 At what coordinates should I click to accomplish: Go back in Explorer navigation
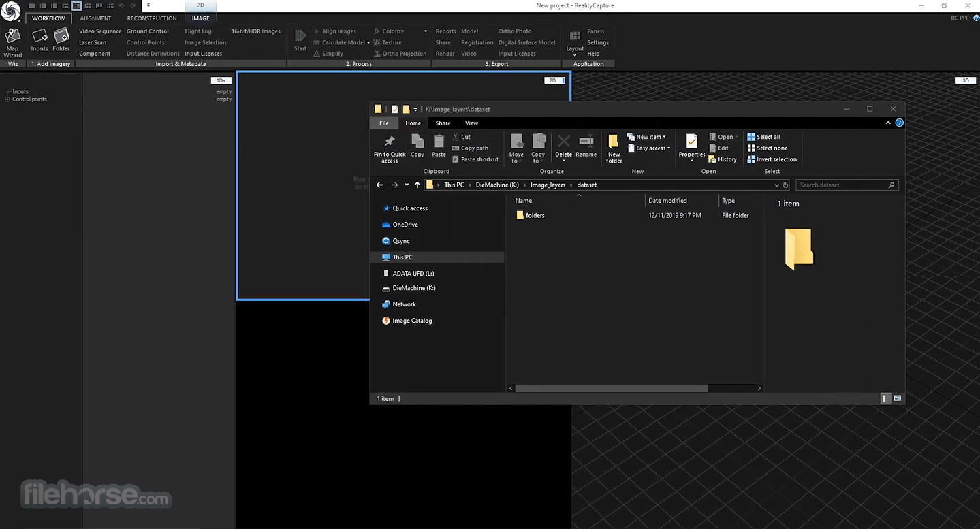(x=379, y=185)
